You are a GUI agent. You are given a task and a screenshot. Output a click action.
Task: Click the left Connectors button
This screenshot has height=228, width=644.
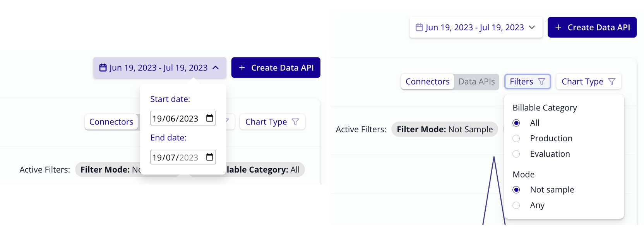coord(111,122)
